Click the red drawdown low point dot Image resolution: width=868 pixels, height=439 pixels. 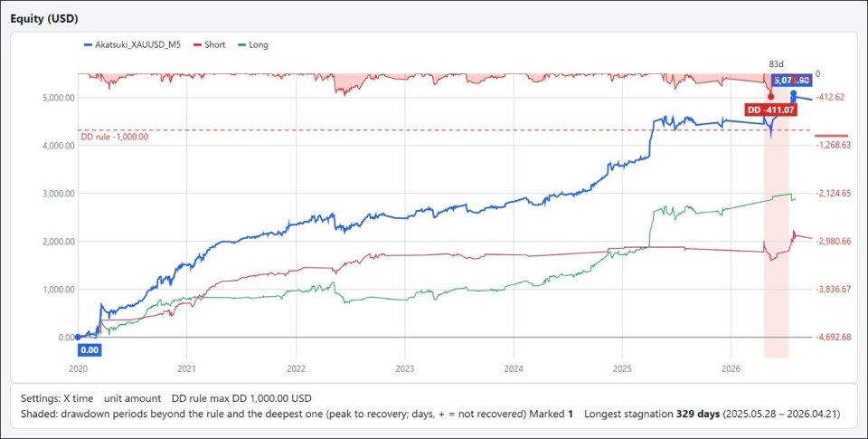(770, 97)
